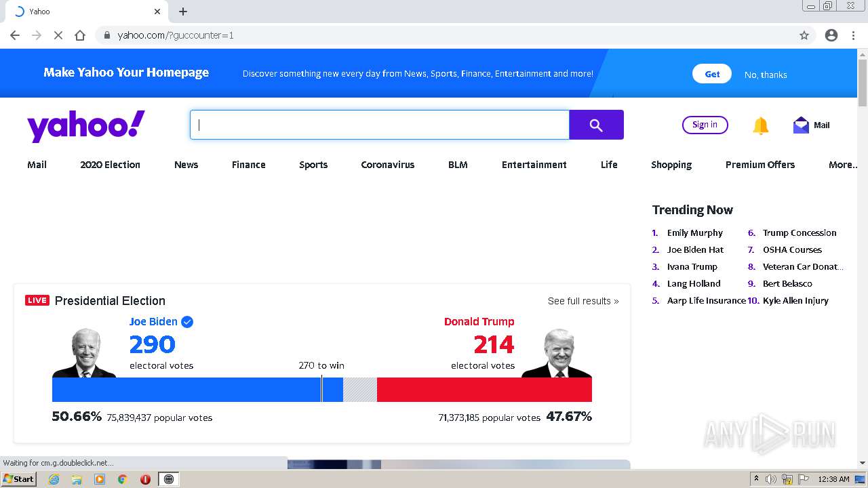The height and width of the screenshot is (488, 868).
Task: Open trending topic OSHA Courses
Action: click(792, 249)
